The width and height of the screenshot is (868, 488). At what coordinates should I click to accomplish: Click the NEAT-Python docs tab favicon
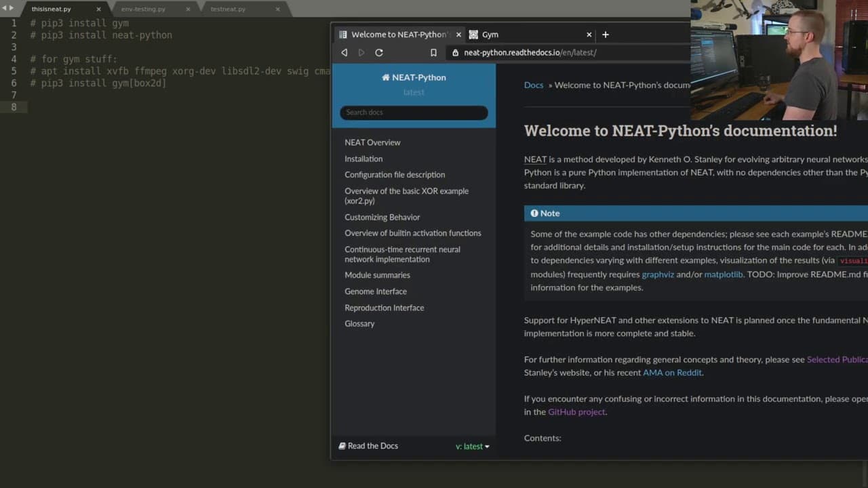(x=343, y=35)
